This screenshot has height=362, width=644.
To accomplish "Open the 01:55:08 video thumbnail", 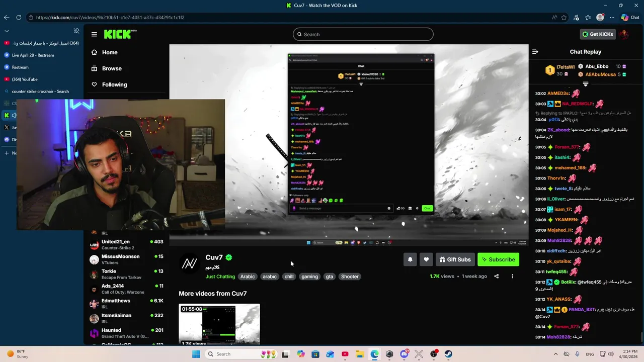I will click(x=219, y=324).
